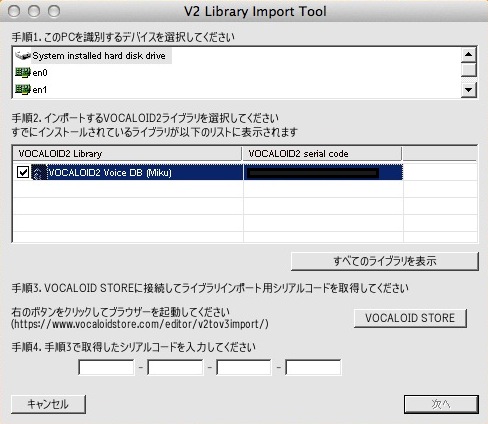Sort by VOCALOID2 Library column header
The width and height of the screenshot is (488, 424).
127,154
